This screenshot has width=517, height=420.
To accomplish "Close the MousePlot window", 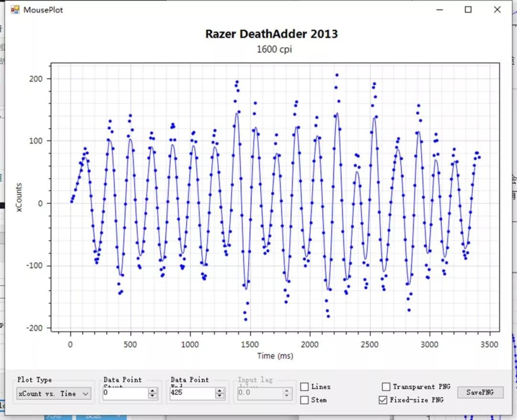I will (497, 10).
